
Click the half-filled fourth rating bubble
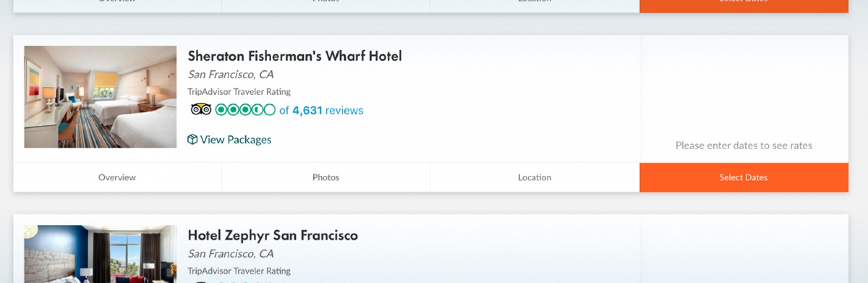point(257,110)
